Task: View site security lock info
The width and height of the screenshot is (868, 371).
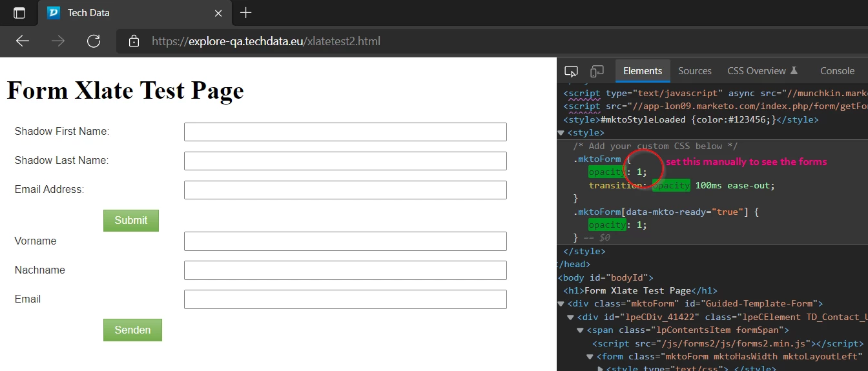Action: (x=134, y=41)
